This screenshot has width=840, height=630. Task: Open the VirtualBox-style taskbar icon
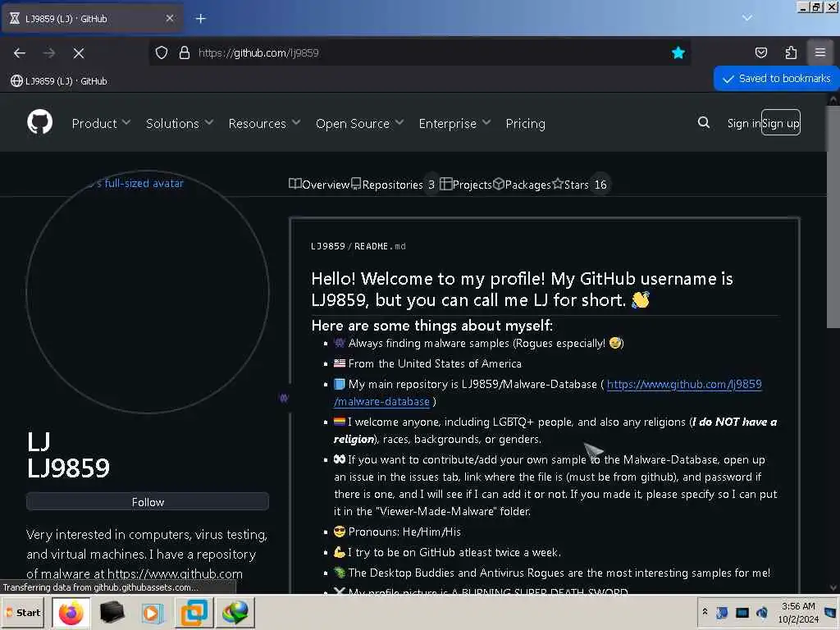(x=194, y=613)
